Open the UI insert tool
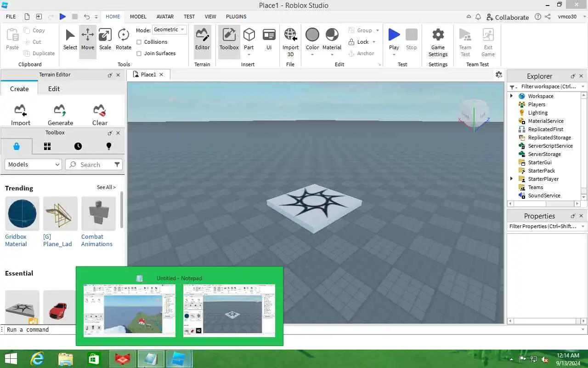588x368 pixels. coord(269,40)
